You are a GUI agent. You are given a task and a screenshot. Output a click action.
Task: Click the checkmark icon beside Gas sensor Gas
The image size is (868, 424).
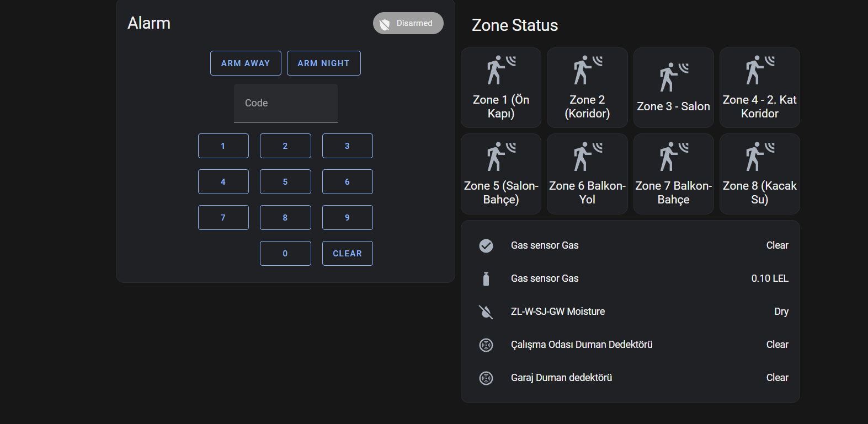(486, 245)
